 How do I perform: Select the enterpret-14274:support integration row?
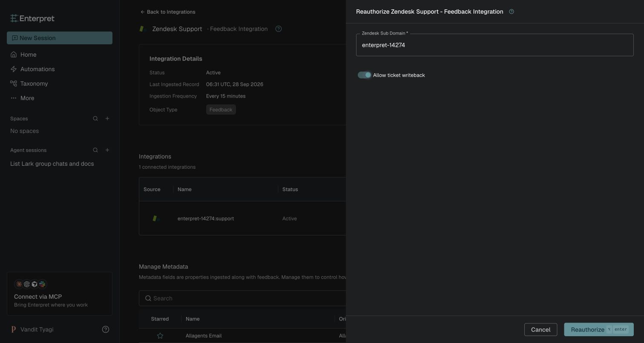point(242,218)
